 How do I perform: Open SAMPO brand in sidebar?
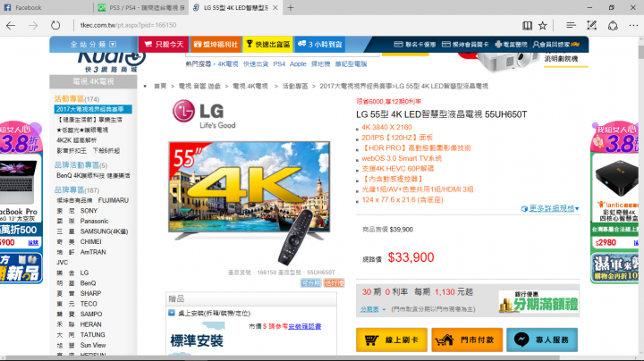[x=80, y=315]
